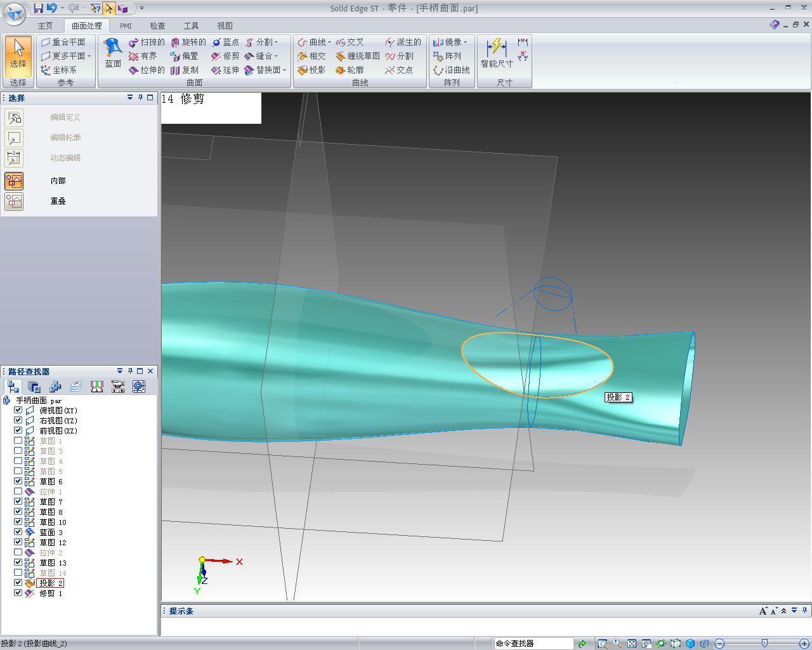The width and height of the screenshot is (812, 650).
Task: Open the 曲线 curve dropdown
Action: 329,42
